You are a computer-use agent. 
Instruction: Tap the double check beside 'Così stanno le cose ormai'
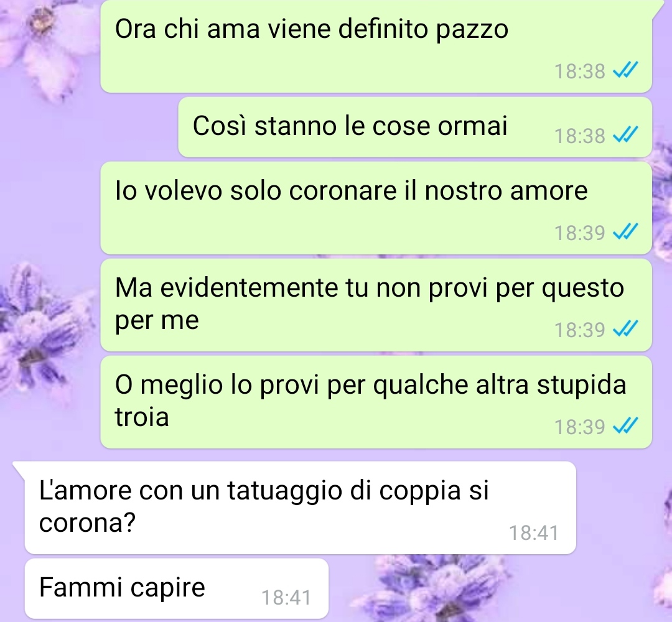pos(625,136)
